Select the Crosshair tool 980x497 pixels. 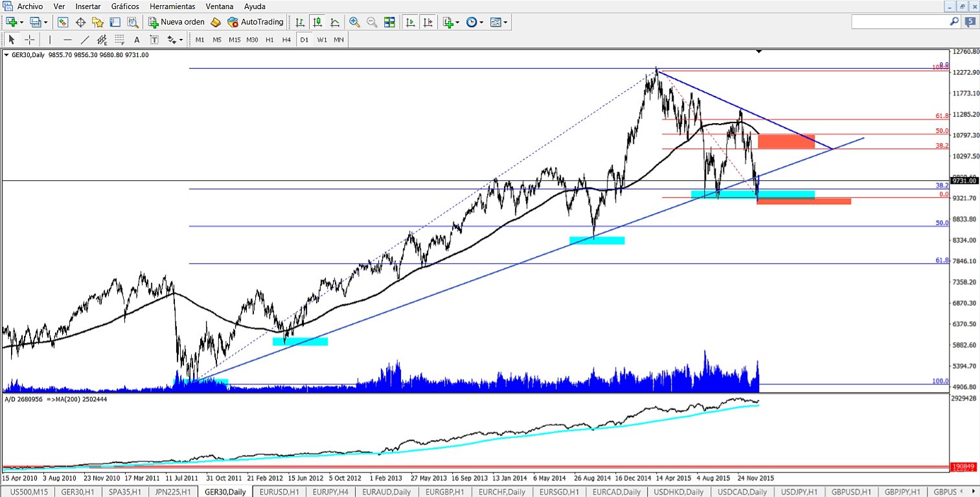30,40
